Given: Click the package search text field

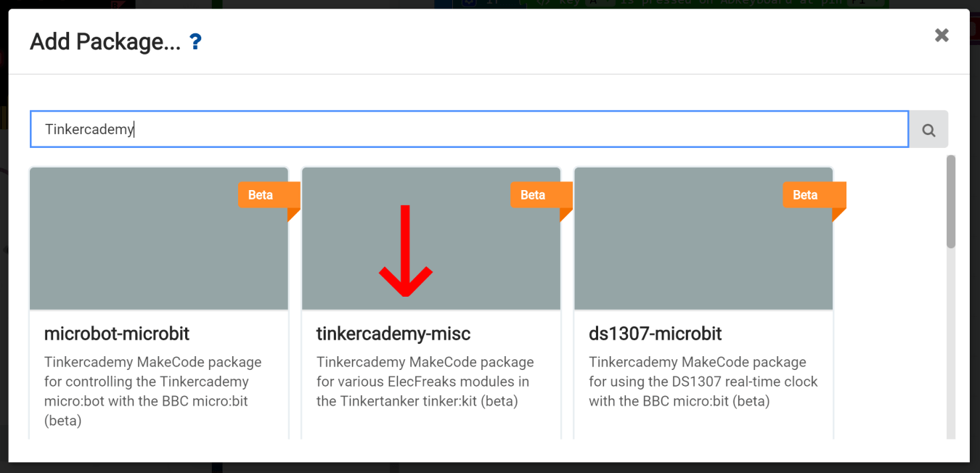Looking at the screenshot, I should click(469, 129).
